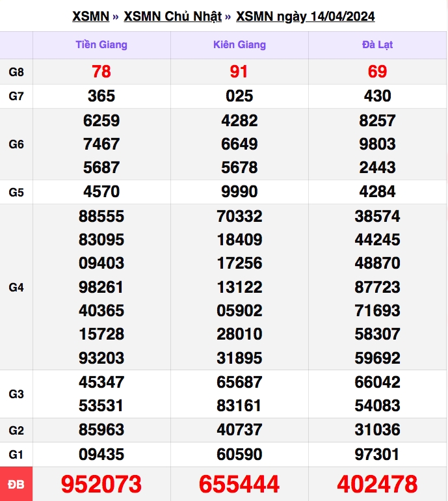Click the G5 number 4570
448x501 pixels.
(x=101, y=192)
